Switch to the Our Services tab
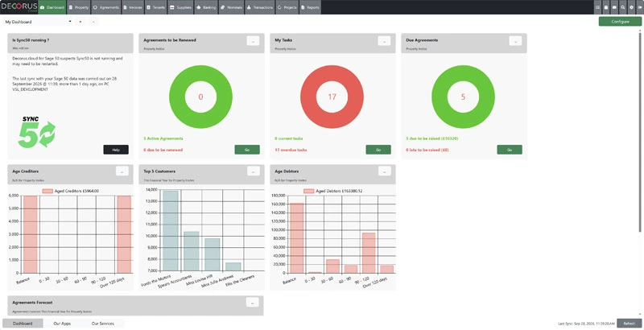Viewport: 644px width, 330px height. (103, 324)
